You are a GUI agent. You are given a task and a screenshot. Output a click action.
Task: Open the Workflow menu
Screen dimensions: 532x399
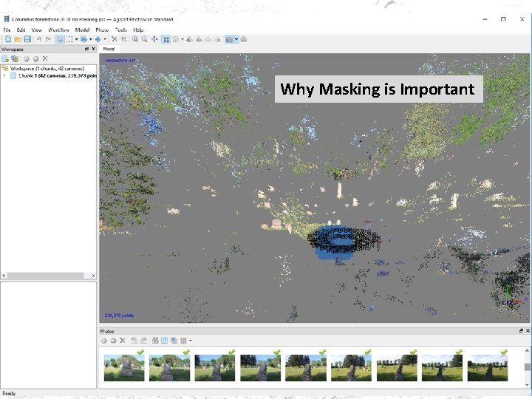[58, 30]
